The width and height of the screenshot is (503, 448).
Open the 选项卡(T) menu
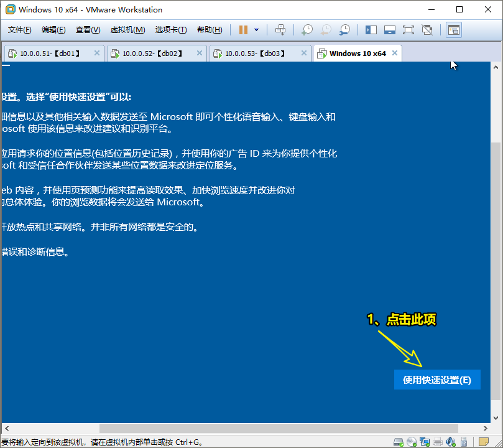(171, 30)
